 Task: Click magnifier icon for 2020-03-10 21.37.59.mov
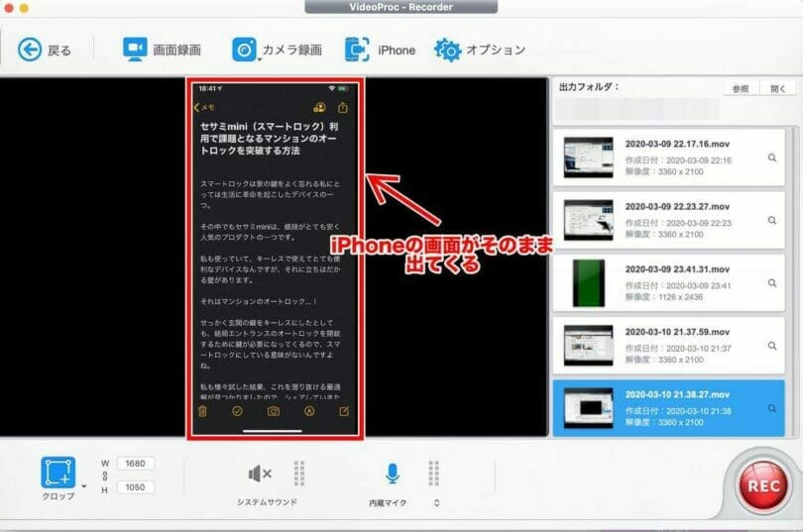click(x=772, y=346)
